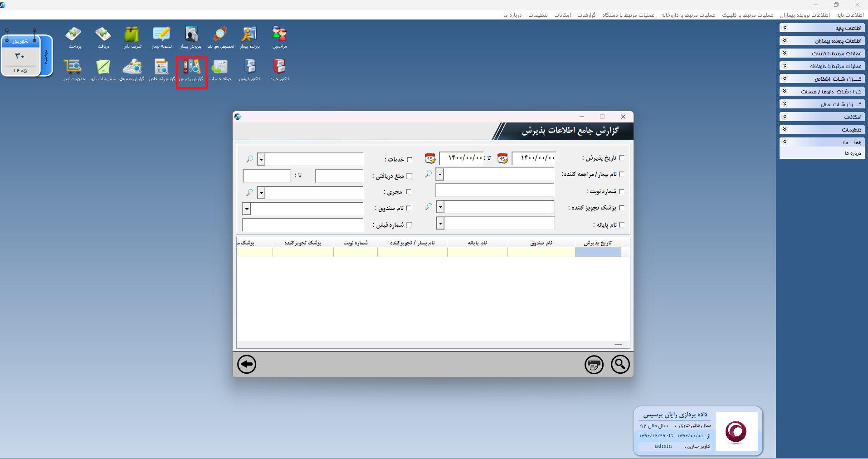Viewport: 868px width, 459px height.
Task: Click the printer button in report dialog
Action: coord(594,364)
